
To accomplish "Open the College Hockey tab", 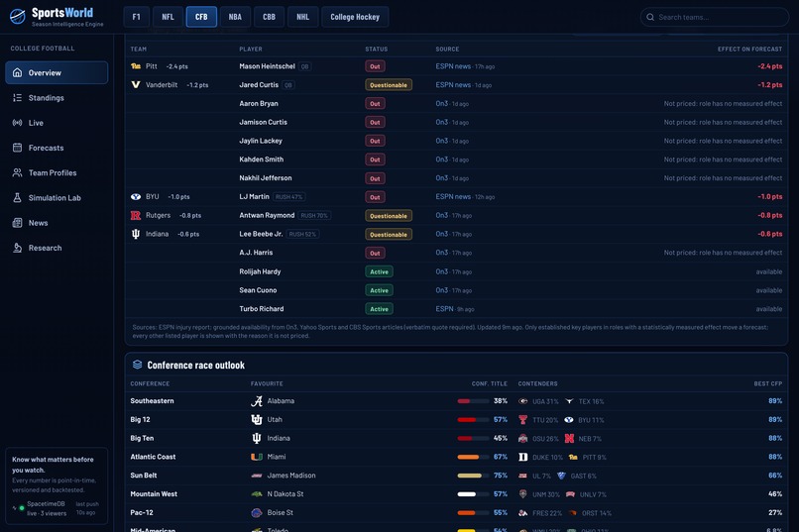I will click(355, 17).
